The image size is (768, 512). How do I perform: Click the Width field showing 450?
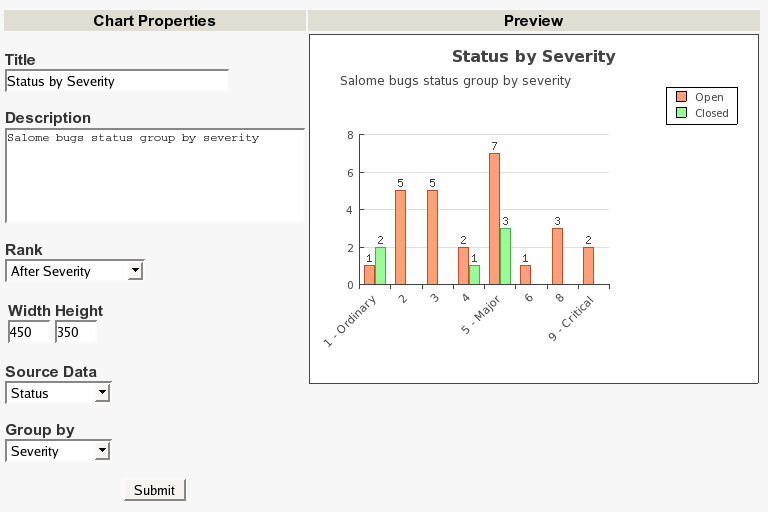(29, 332)
